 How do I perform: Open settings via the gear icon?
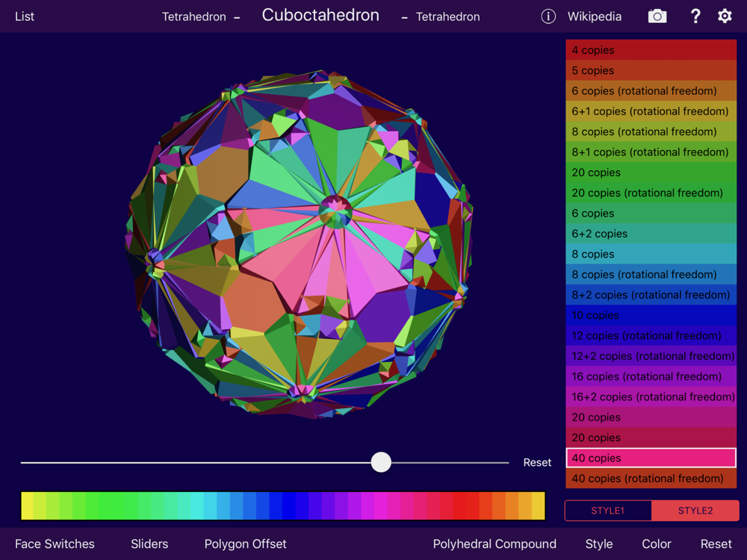tap(725, 16)
